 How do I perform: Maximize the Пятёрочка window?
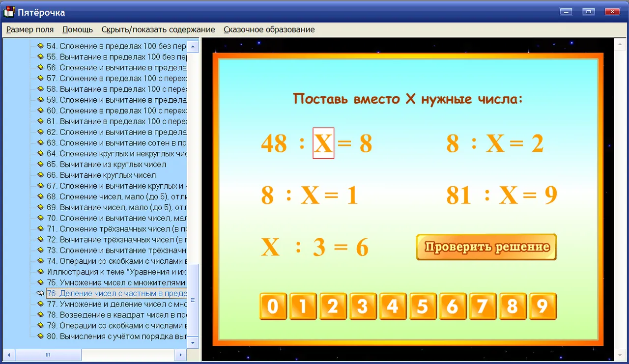[x=589, y=11]
